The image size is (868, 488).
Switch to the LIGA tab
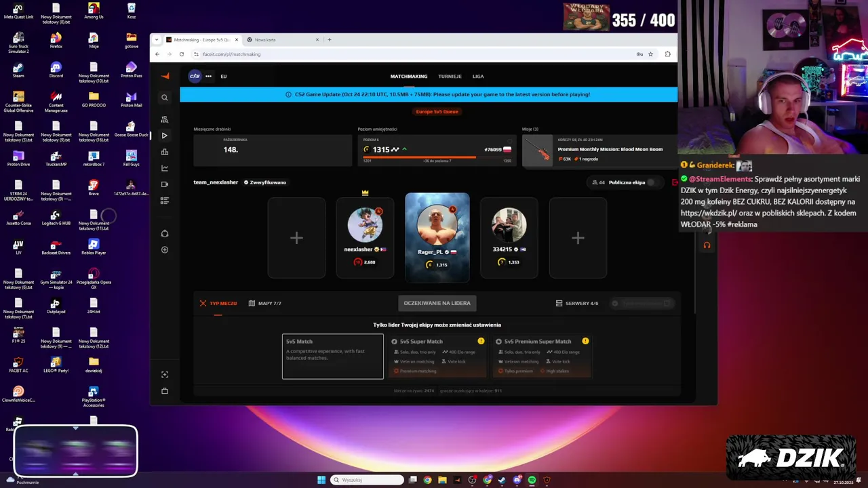pyautogui.click(x=478, y=77)
